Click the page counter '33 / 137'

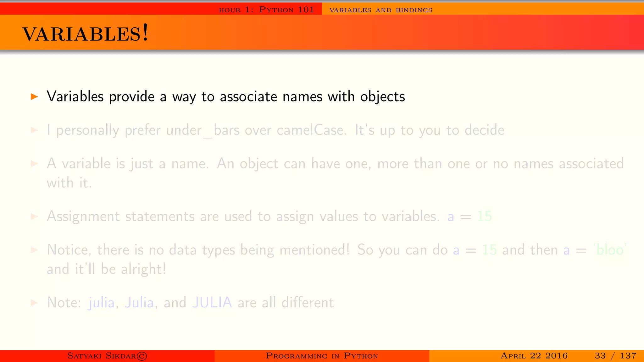tap(615, 356)
